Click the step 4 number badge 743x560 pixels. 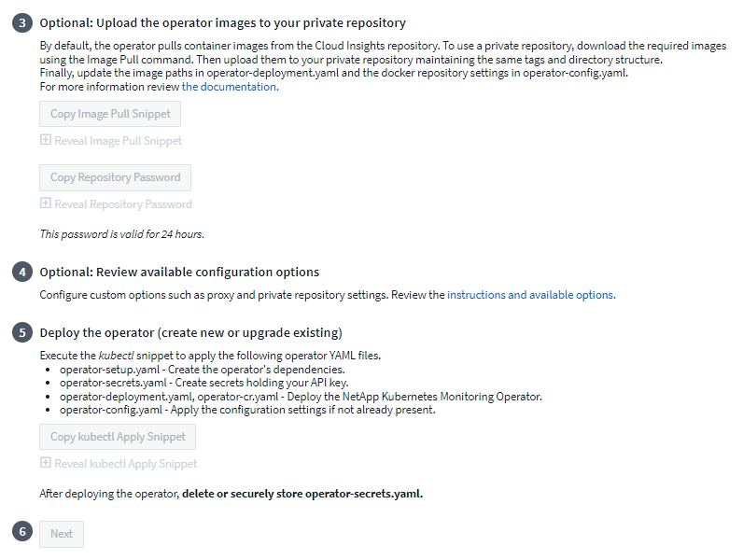pos(22,273)
